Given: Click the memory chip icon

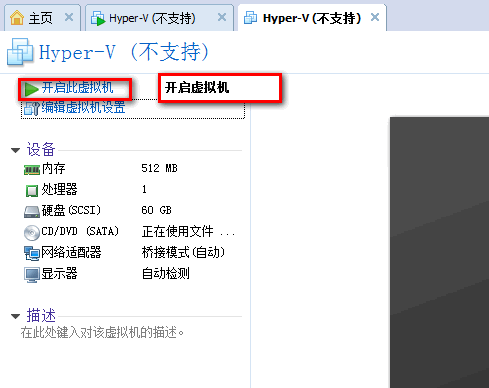Looking at the screenshot, I should point(32,170).
